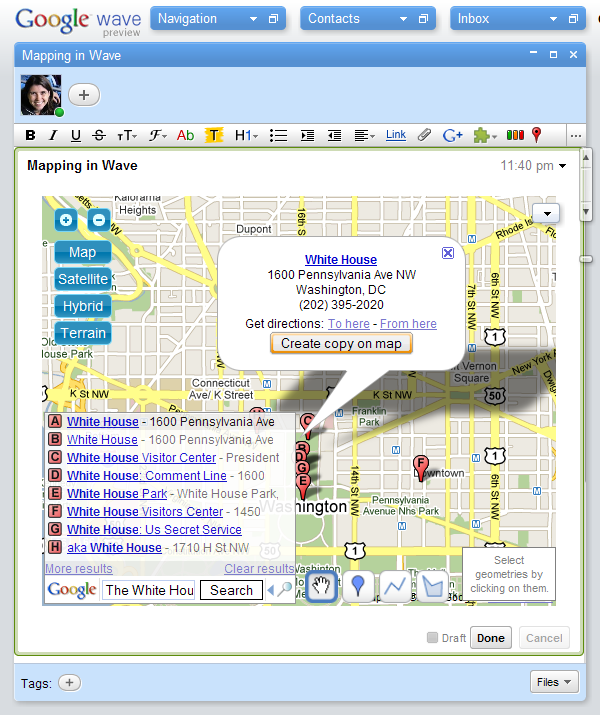Open result F White House Visitors Center
Image resolution: width=600 pixels, height=715 pixels.
[145, 512]
